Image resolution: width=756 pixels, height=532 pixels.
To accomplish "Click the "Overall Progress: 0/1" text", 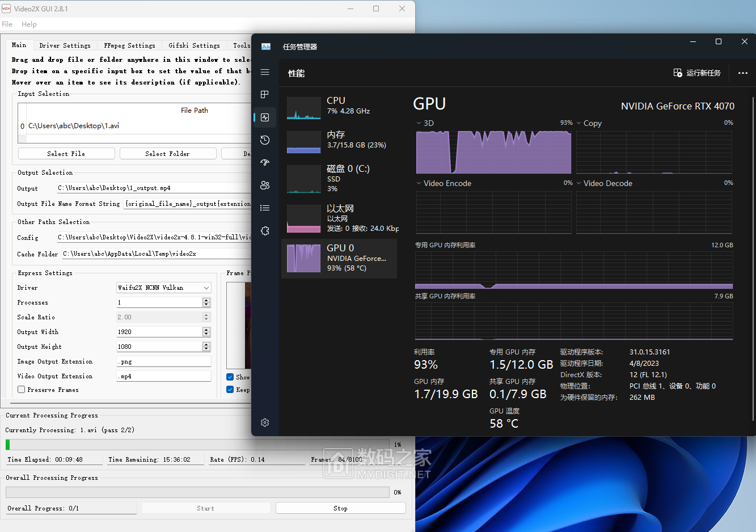I will coord(43,508).
